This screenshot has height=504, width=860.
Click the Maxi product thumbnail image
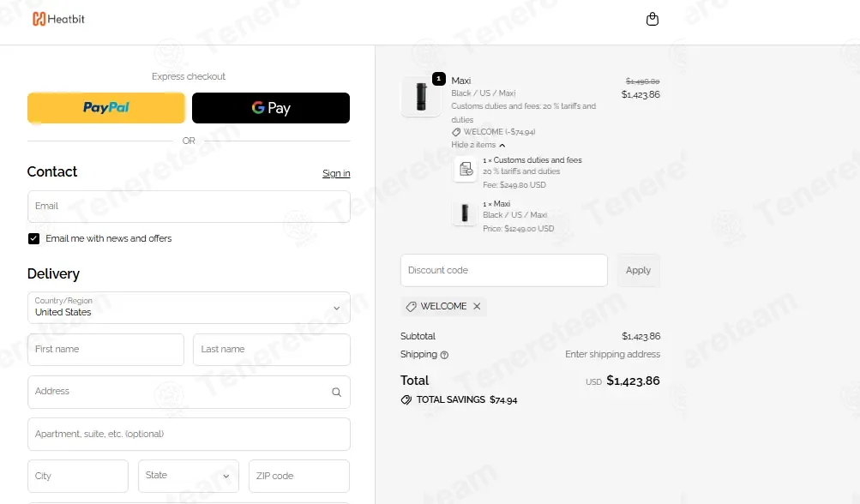421,97
